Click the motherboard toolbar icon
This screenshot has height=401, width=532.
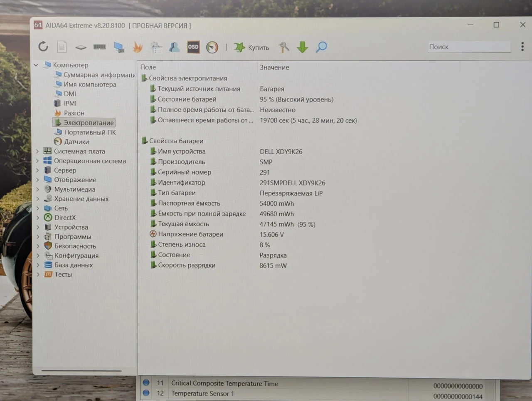tap(81, 47)
